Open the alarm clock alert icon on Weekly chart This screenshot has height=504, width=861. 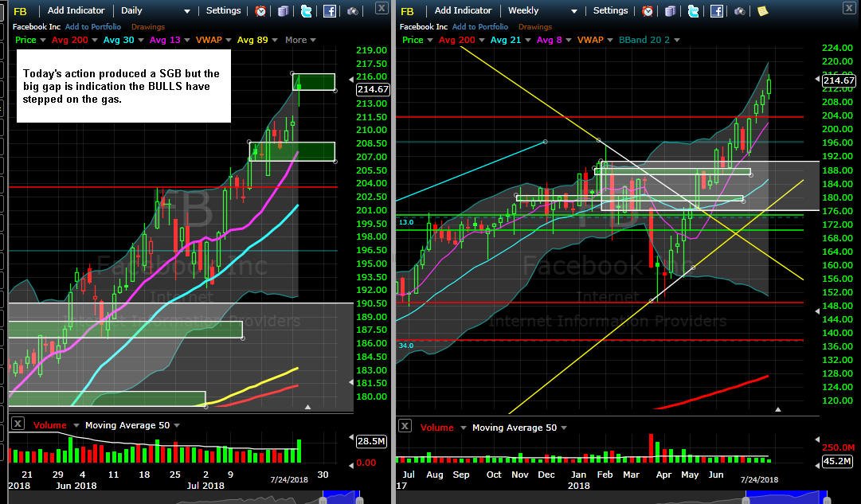click(x=648, y=11)
